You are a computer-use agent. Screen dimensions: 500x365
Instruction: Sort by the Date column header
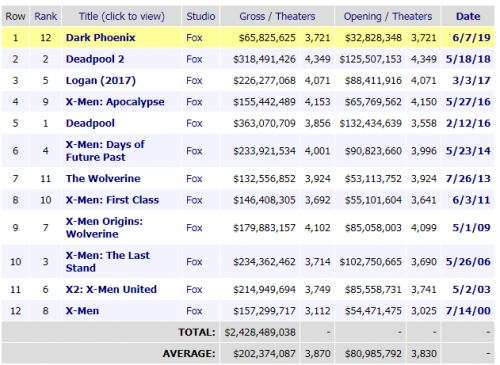click(x=468, y=16)
